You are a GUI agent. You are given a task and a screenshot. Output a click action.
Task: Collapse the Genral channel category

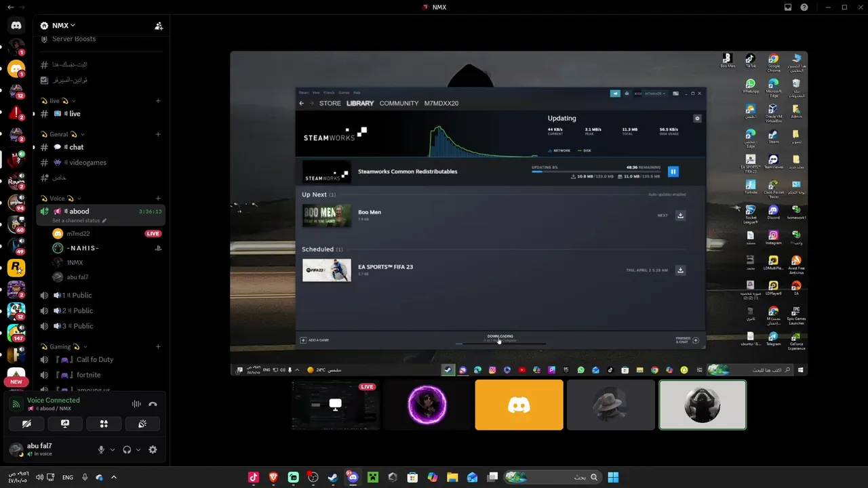click(63, 134)
